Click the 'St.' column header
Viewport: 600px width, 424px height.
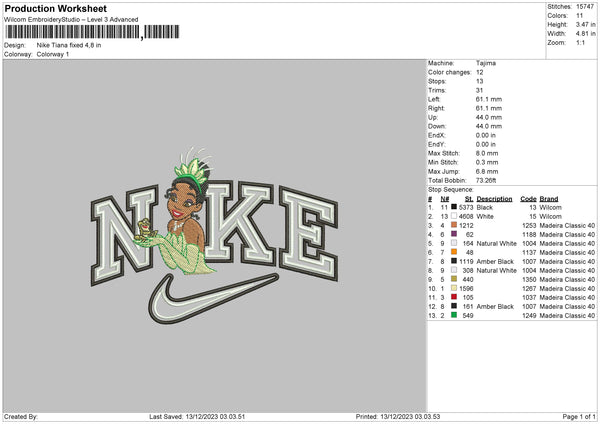pyautogui.click(x=469, y=199)
